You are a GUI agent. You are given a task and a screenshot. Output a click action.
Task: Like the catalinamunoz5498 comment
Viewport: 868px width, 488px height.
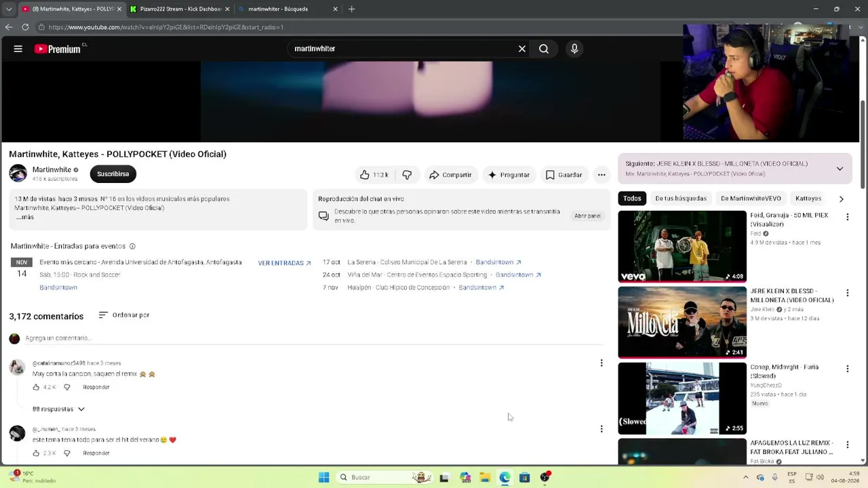tap(37, 387)
